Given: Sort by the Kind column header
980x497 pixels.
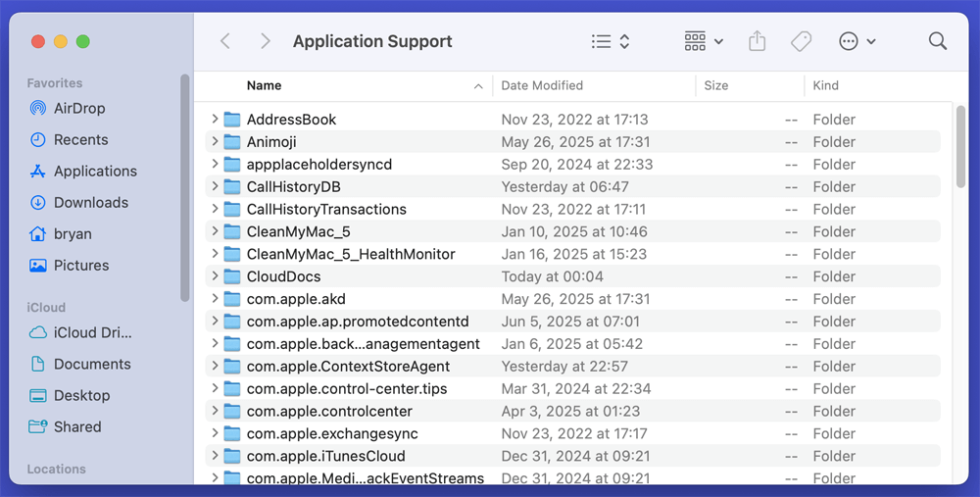Looking at the screenshot, I should click(x=825, y=85).
